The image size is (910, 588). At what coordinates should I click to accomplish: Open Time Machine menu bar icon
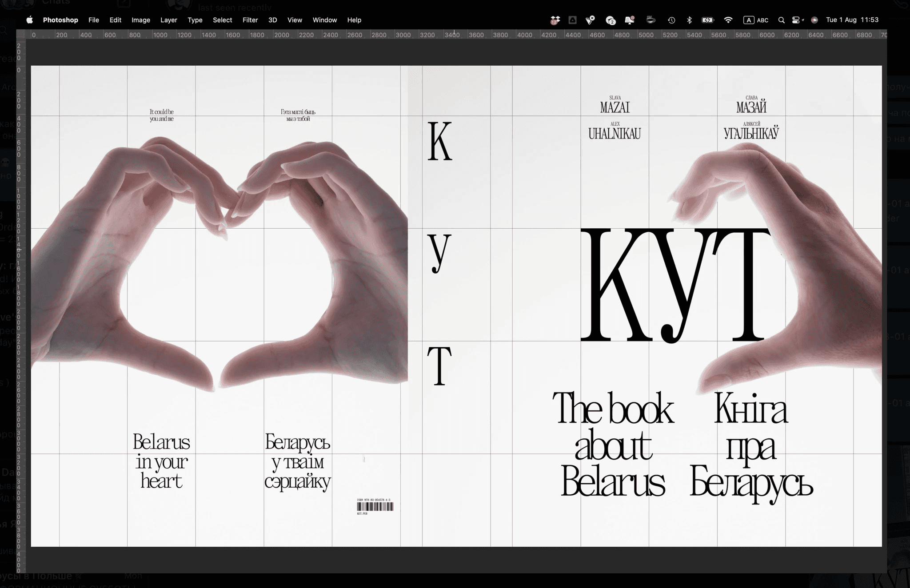point(671,20)
